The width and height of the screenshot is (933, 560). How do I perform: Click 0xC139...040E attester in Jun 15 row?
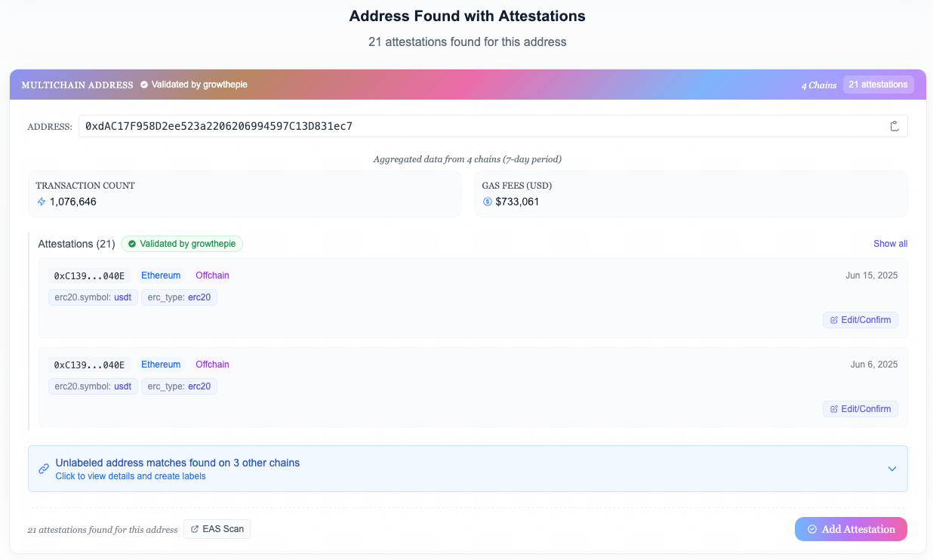[89, 275]
